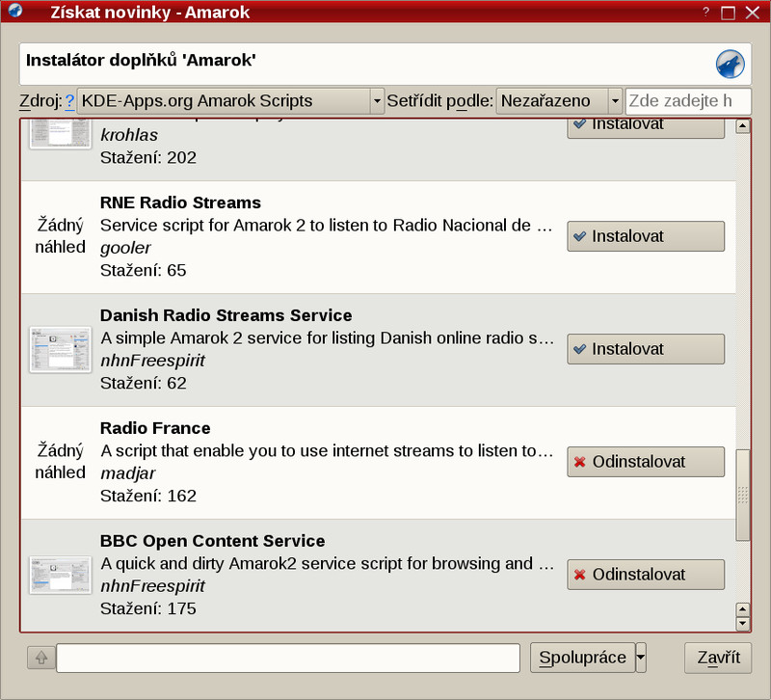This screenshot has width=771, height=700.
Task: Click 'Žádný náhled' placeholder for RNE Radio Streams
Action: pos(61,236)
